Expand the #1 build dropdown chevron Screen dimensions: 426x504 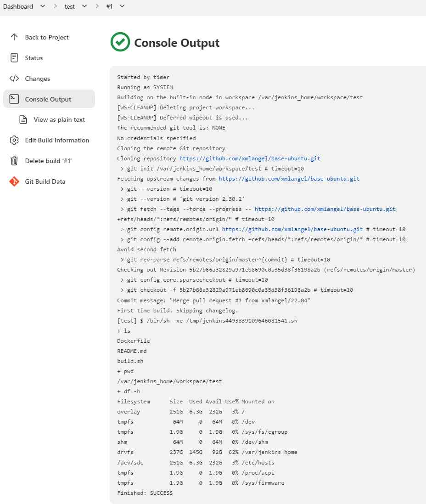coord(121,6)
